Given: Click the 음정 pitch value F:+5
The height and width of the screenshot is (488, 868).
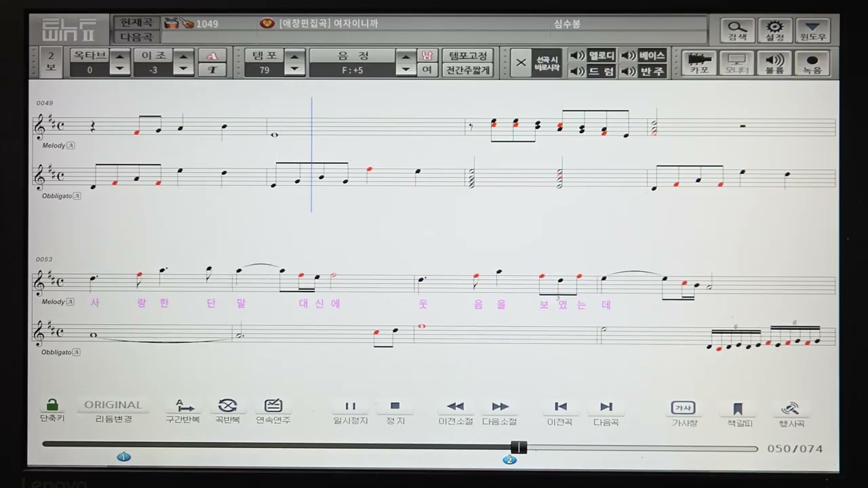Looking at the screenshot, I should (353, 70).
